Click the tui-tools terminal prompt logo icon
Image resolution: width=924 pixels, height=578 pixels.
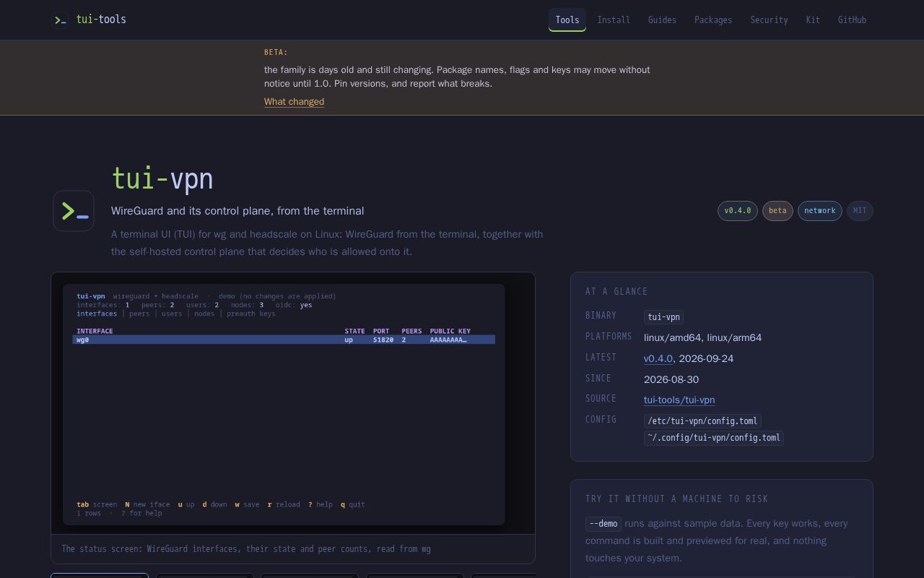pyautogui.click(x=61, y=20)
